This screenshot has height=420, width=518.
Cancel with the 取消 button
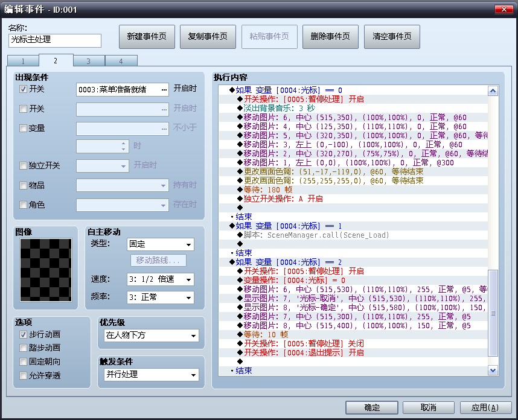click(x=429, y=408)
